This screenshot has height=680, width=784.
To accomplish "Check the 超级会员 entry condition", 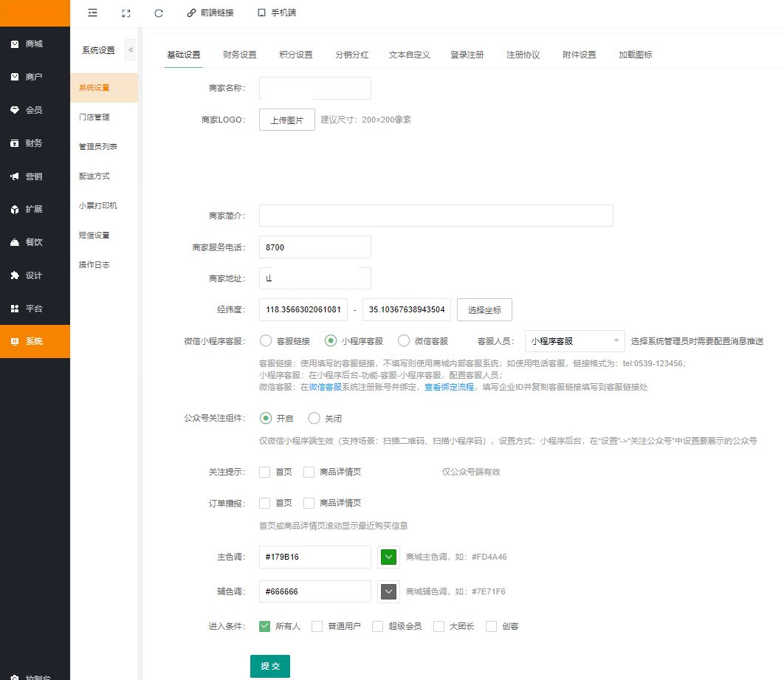I will (x=378, y=626).
